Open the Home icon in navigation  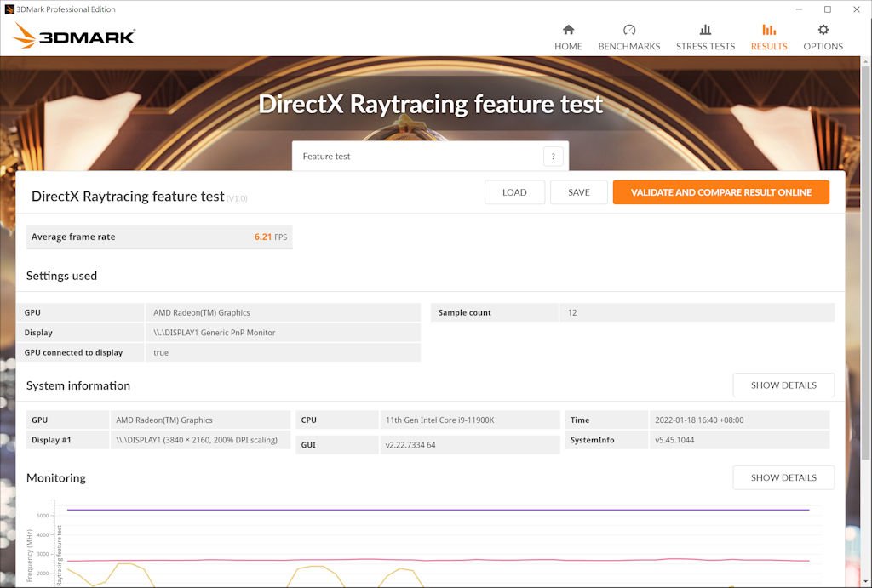[x=568, y=30]
